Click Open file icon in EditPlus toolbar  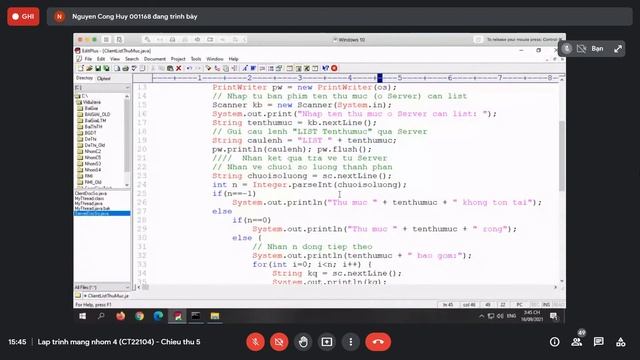pos(89,68)
